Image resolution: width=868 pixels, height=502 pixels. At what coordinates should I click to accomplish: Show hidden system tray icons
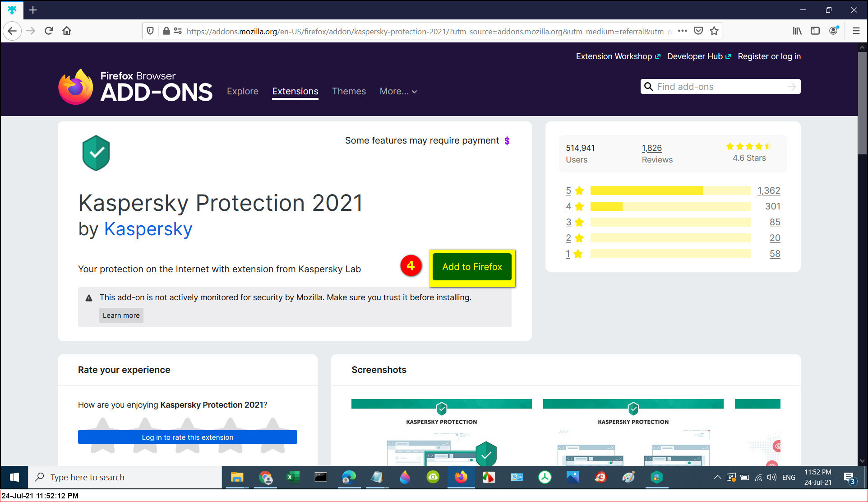[717, 477]
